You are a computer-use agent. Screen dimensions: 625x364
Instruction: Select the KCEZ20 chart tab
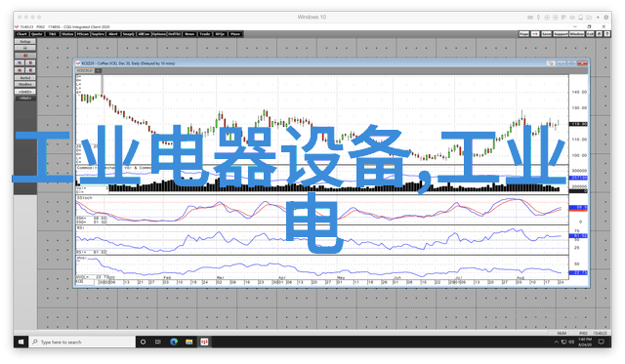pos(85,70)
